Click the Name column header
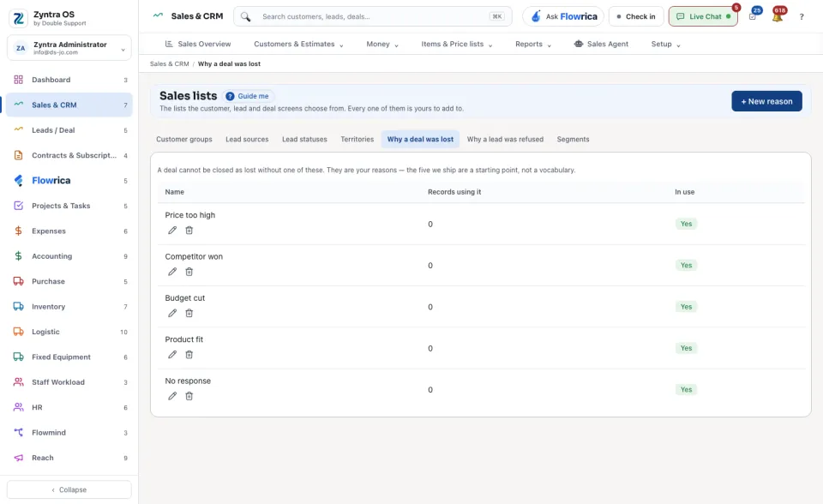The width and height of the screenshot is (823, 504). pyautogui.click(x=175, y=192)
